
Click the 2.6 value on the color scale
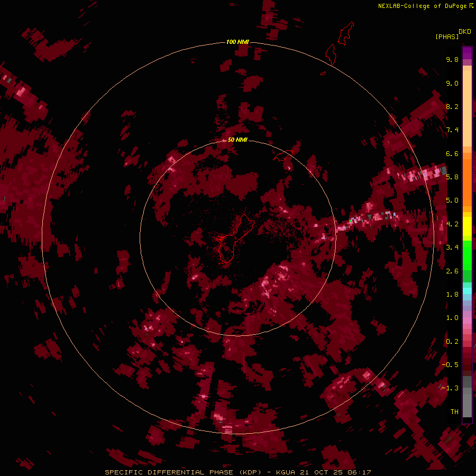(x=452, y=271)
